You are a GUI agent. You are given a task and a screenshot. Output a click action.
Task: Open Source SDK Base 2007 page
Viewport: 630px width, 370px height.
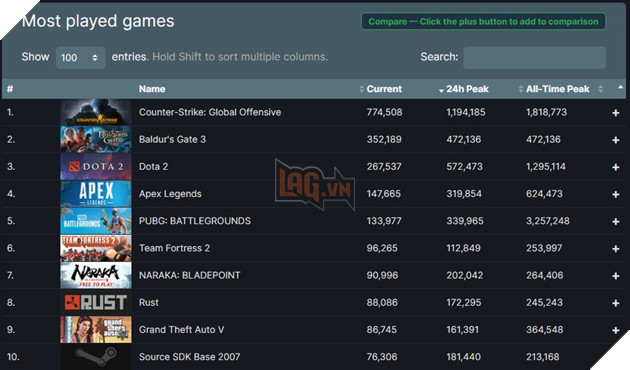[x=190, y=357]
